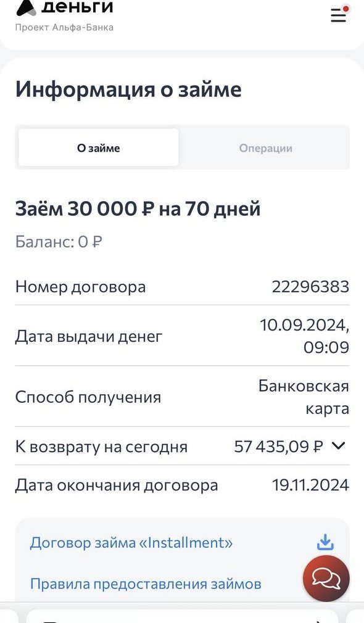Click the Информация о займе title
The image size is (364, 623).
point(128,89)
